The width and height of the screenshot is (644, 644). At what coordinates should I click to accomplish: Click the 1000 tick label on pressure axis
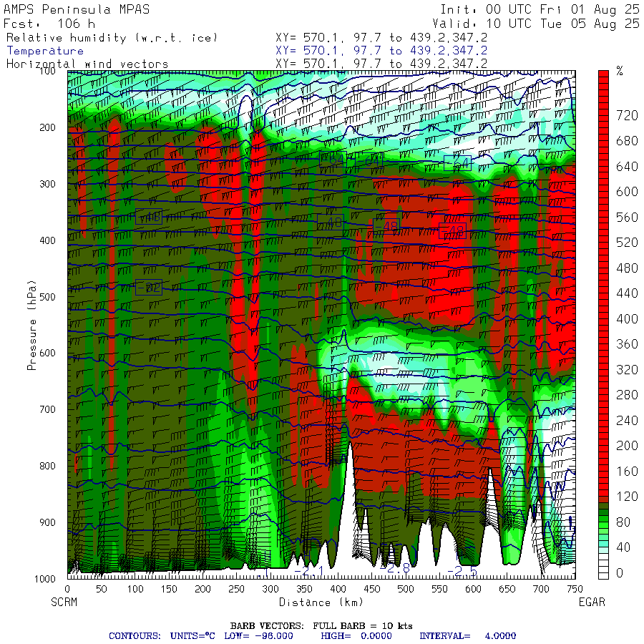click(45, 579)
